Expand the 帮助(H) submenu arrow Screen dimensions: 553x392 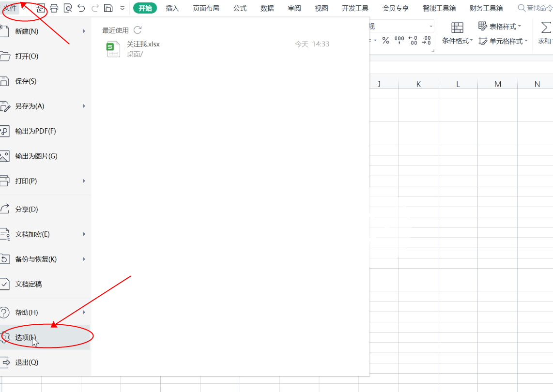point(84,312)
